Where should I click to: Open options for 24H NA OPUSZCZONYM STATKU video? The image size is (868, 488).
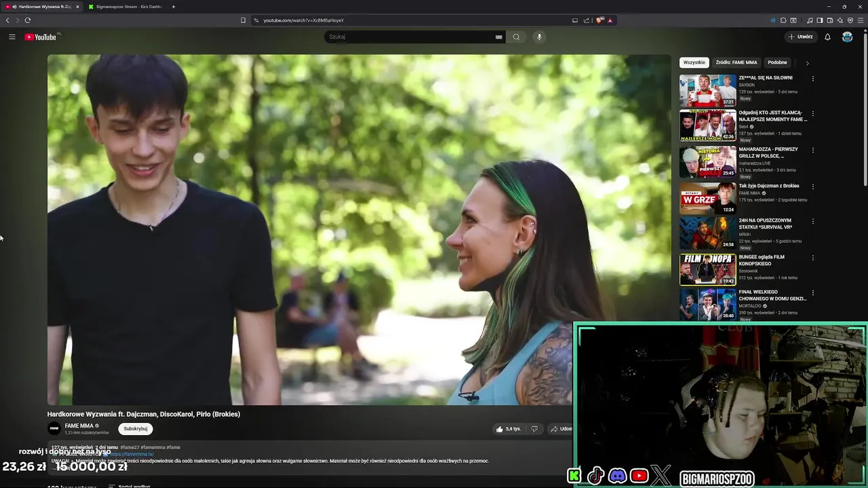pyautogui.click(x=812, y=221)
